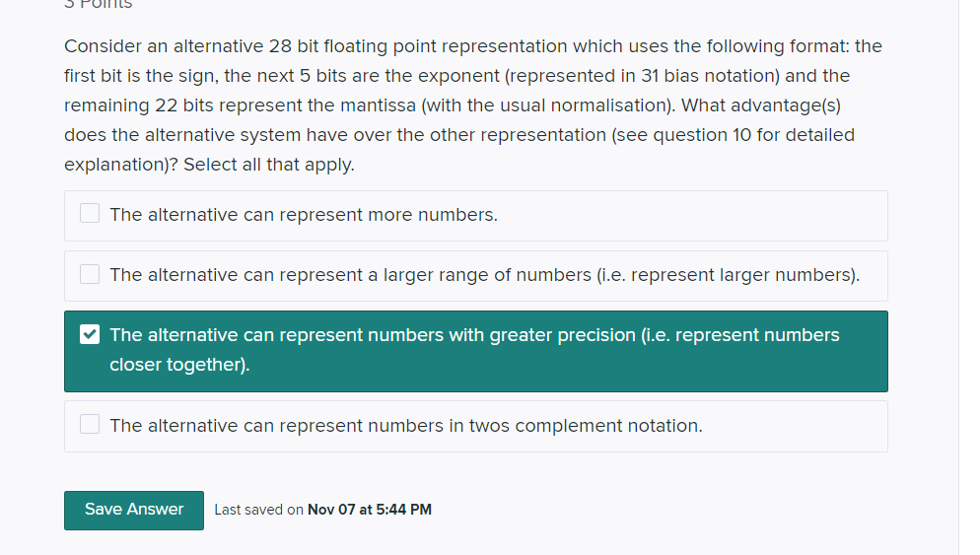Click the 'closer together' text in selected option
This screenshot has height=555, width=980.
click(179, 365)
